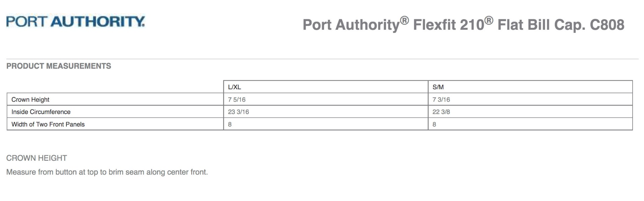The width and height of the screenshot is (644, 201).
Task: Click the S/M front panel width value
Action: click(434, 124)
